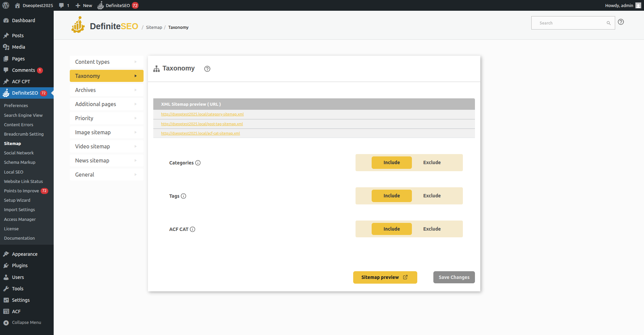Viewport: 644px width, 335px height.
Task: Click the WordPress logo in the admin bar
Action: pos(5,5)
